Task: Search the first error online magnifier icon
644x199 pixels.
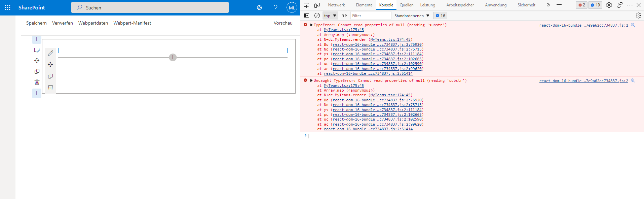Action: click(633, 25)
